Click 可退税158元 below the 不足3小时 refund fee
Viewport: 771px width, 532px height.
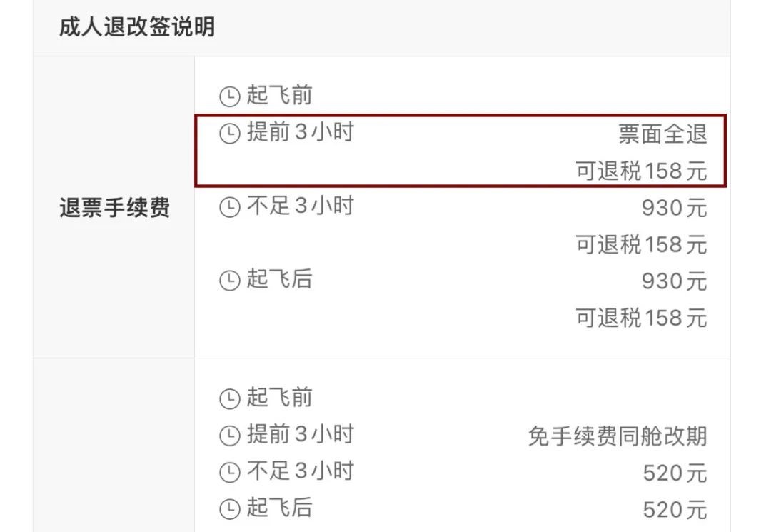click(x=641, y=244)
